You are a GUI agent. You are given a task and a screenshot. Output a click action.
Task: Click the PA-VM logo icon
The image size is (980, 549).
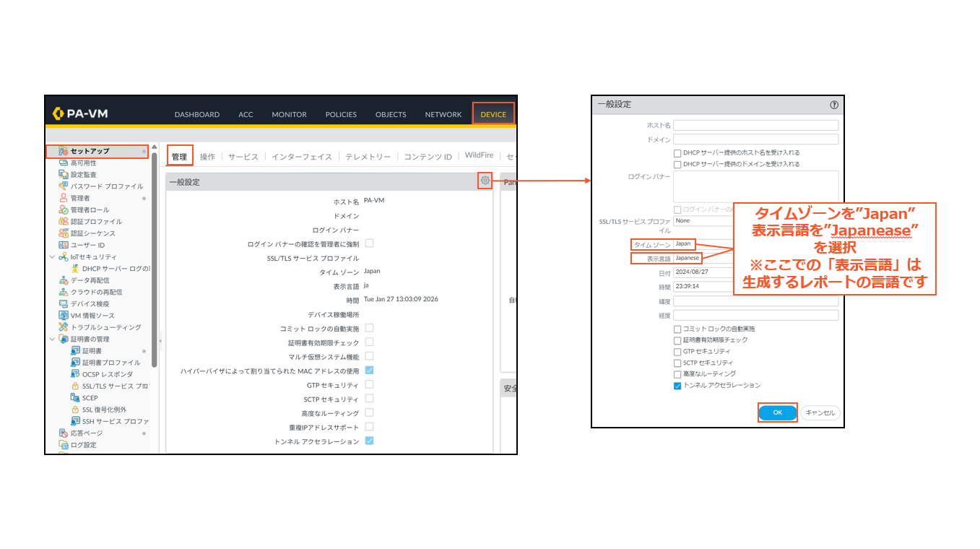tap(58, 113)
